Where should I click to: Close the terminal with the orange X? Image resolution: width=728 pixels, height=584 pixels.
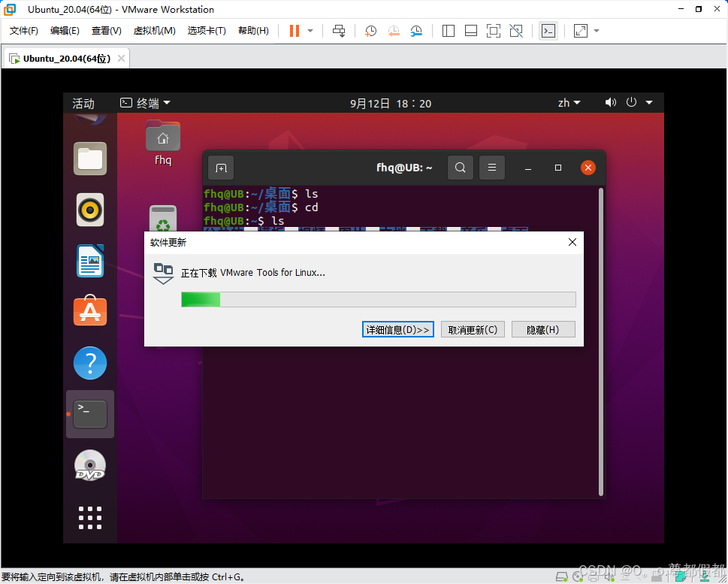tap(588, 168)
